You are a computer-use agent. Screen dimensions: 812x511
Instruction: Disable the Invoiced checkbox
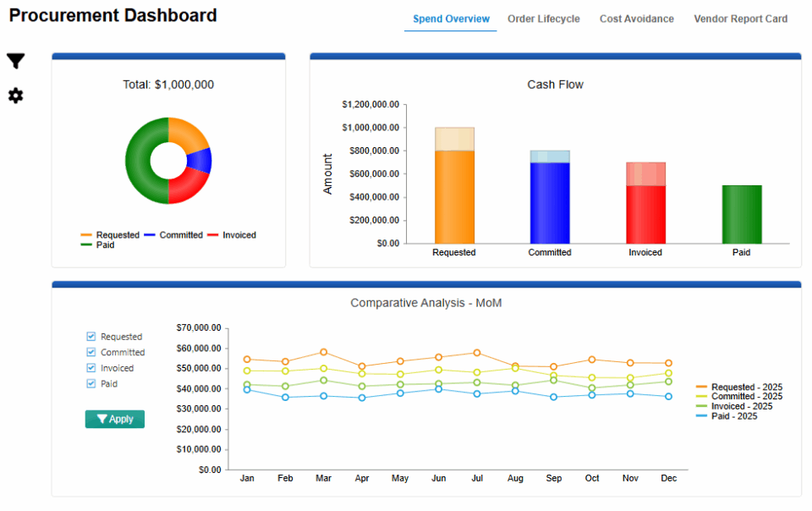tap(91, 368)
